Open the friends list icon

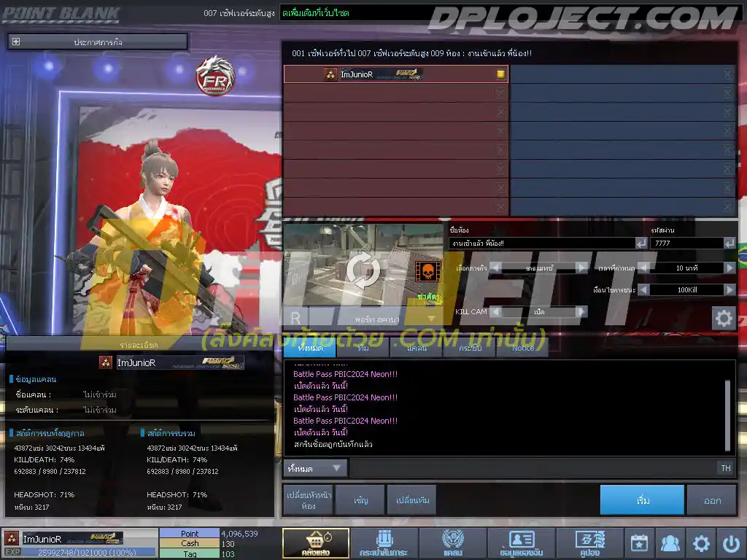670,542
